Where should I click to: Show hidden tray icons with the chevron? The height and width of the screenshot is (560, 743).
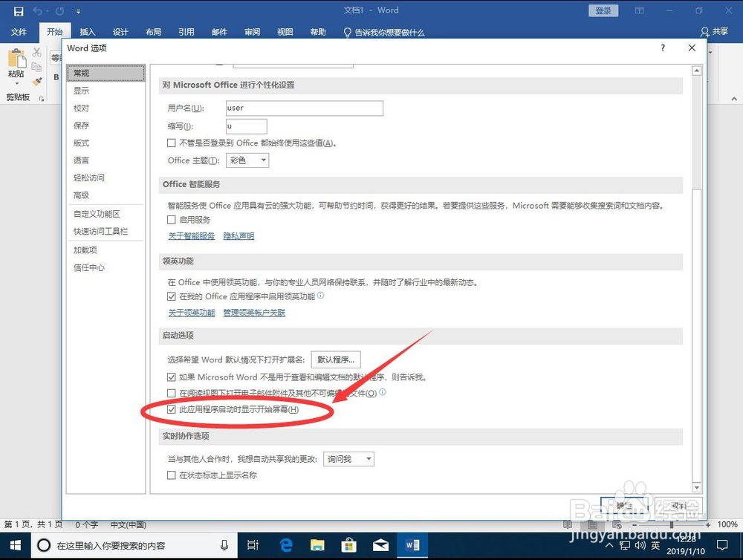click(x=609, y=545)
